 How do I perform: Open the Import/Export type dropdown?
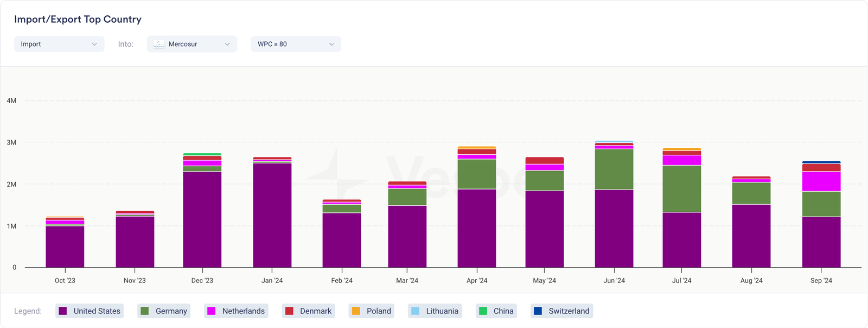coord(59,44)
